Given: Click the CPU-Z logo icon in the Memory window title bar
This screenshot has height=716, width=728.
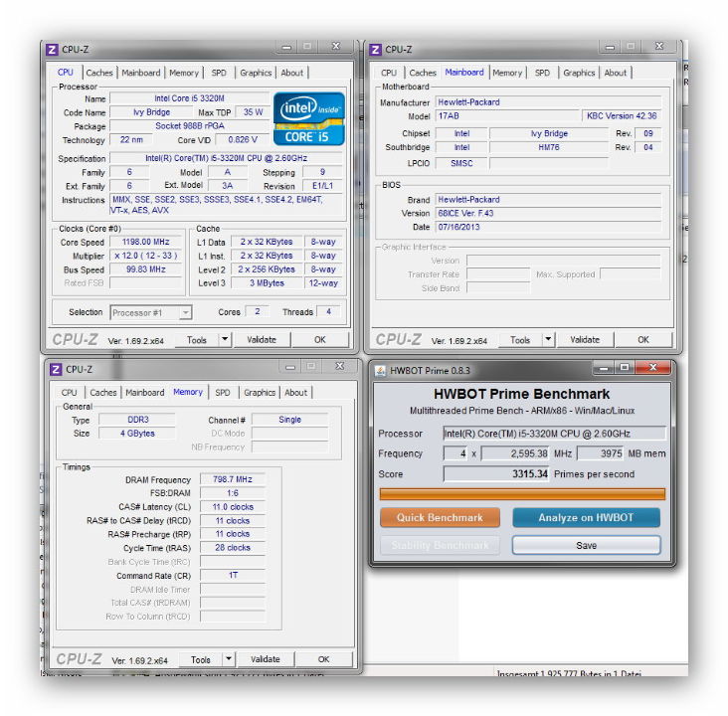Looking at the screenshot, I should click(x=56, y=369).
